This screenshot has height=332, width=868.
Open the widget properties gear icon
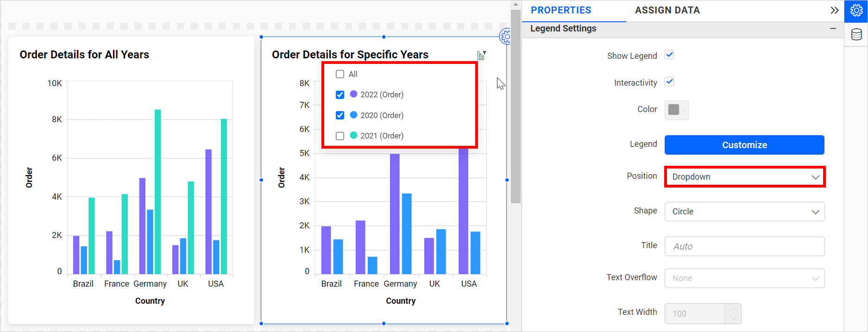pyautogui.click(x=856, y=11)
